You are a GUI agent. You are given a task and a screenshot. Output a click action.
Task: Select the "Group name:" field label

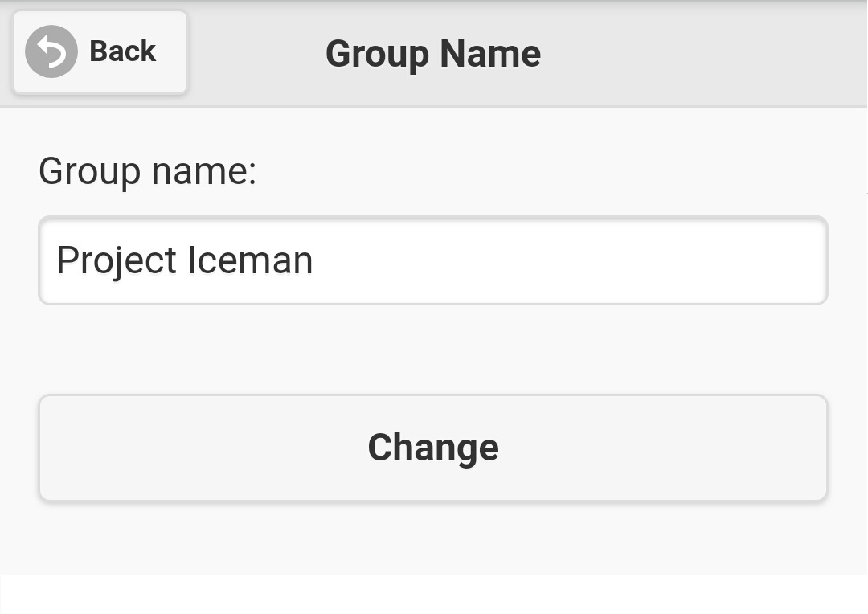click(x=147, y=171)
